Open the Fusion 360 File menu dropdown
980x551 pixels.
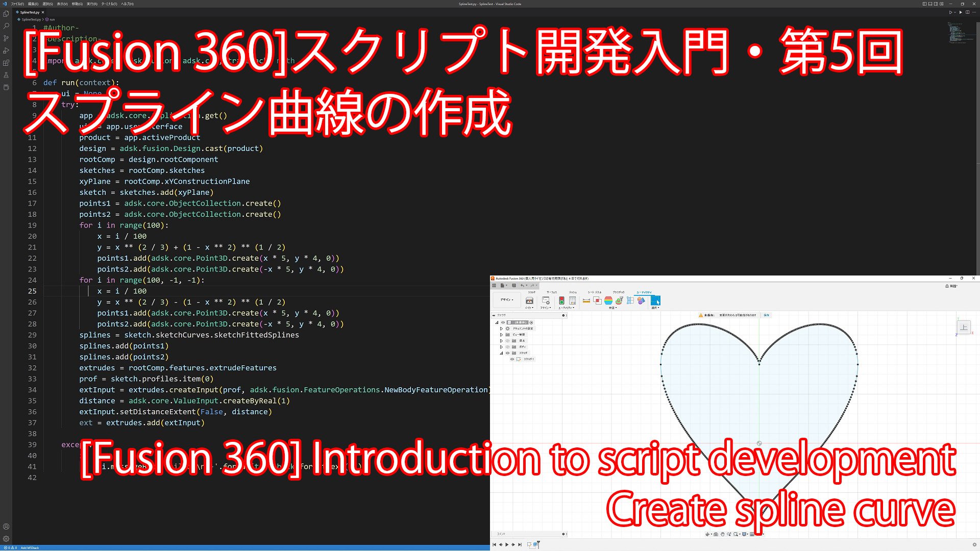[x=503, y=286]
